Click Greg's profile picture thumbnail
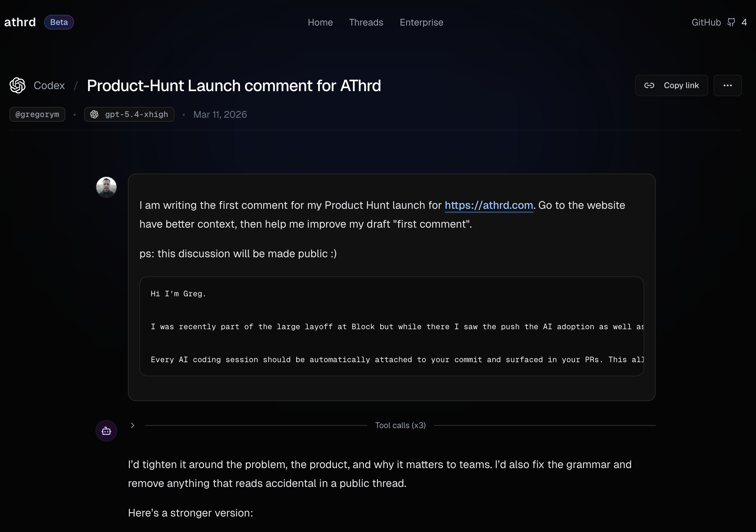The height and width of the screenshot is (532, 756). 106,187
